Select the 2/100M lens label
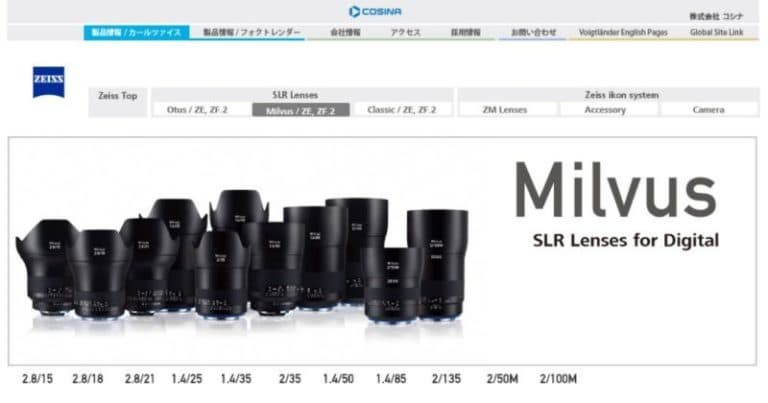The width and height of the screenshot is (768, 403). pyautogui.click(x=558, y=379)
